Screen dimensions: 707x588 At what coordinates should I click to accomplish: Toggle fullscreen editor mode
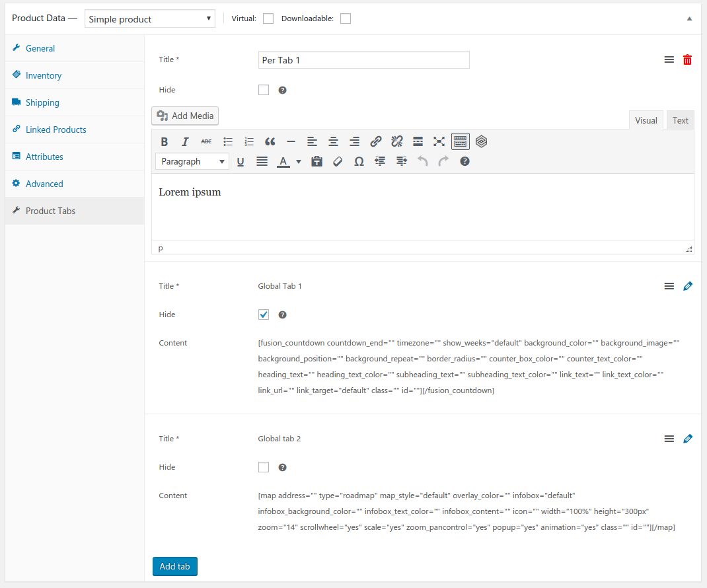439,141
